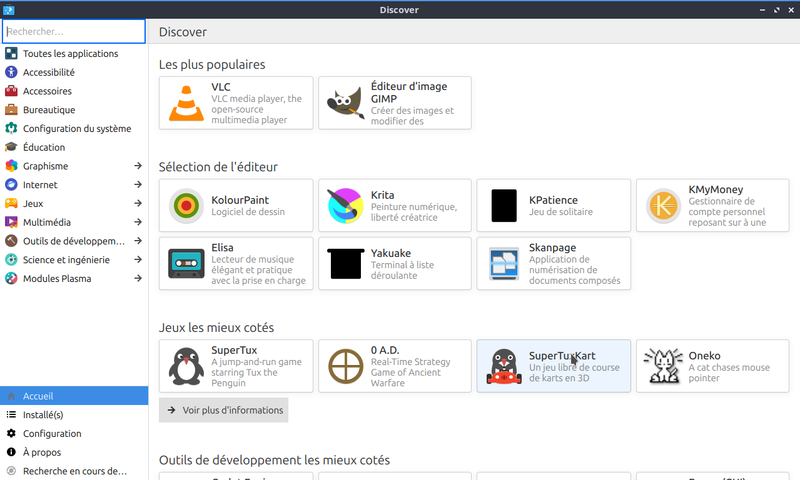
Task: Click the Yakuake terminal icon
Action: (x=345, y=263)
